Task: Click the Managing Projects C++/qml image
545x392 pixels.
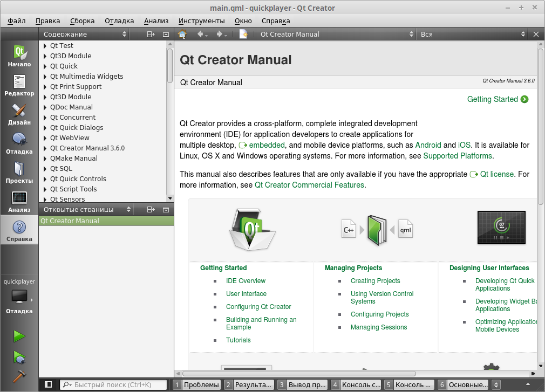Action: point(377,230)
